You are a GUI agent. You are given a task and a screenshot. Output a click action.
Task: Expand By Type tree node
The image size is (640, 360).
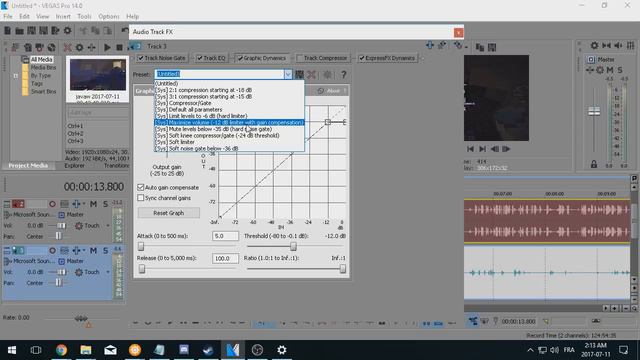(x=16, y=76)
